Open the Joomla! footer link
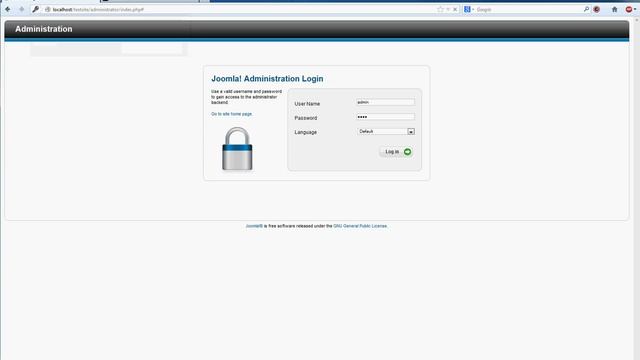640x360 pixels. 254,226
